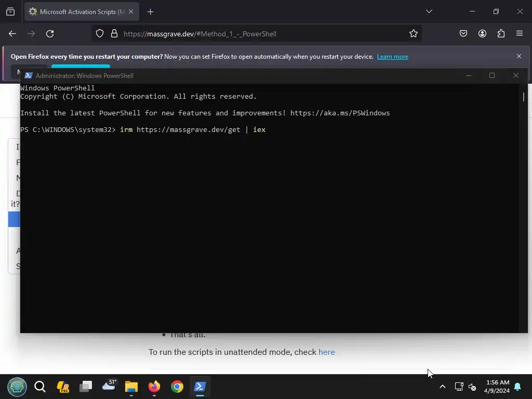This screenshot has width=532, height=399.
Task: Open Copilot preview taskbar icon
Action: point(63,387)
